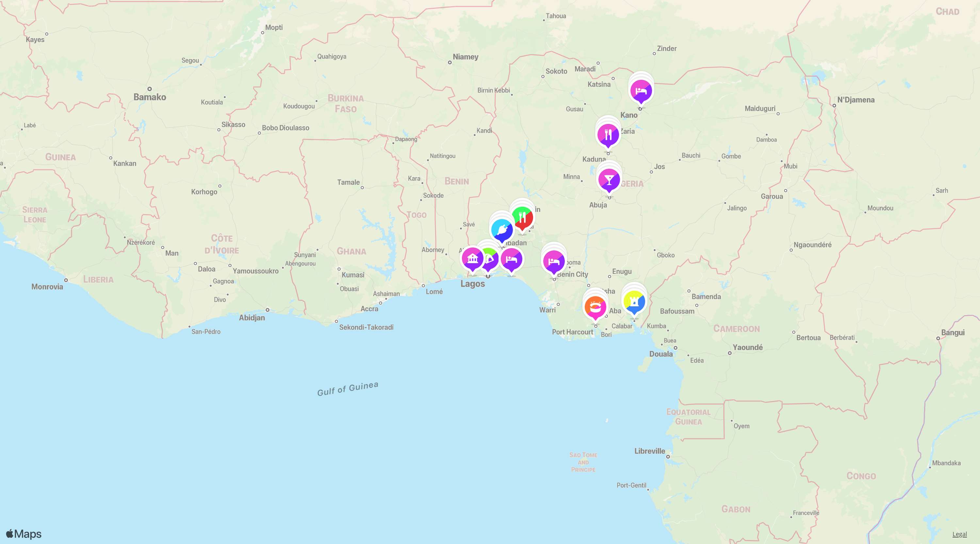The image size is (980, 544).
Task: Open the yellow and blue castle pin near Calabar
Action: (634, 302)
